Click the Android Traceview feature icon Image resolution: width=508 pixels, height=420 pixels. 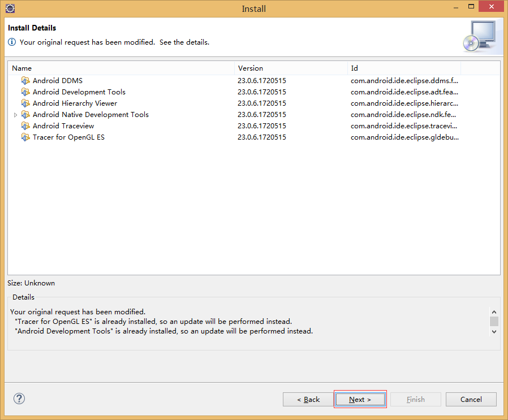coord(25,125)
